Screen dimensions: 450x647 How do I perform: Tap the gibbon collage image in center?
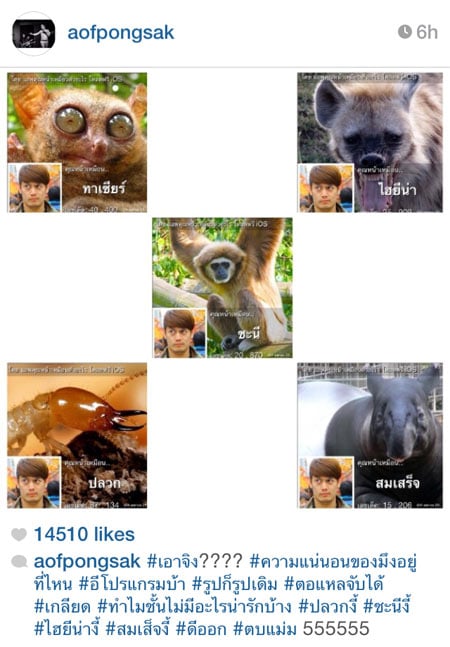[222, 288]
